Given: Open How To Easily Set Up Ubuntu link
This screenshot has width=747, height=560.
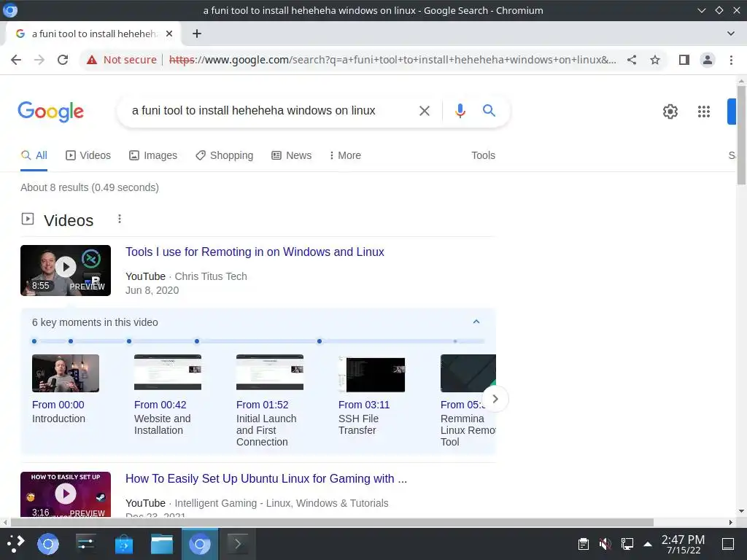Looking at the screenshot, I should pos(266,478).
